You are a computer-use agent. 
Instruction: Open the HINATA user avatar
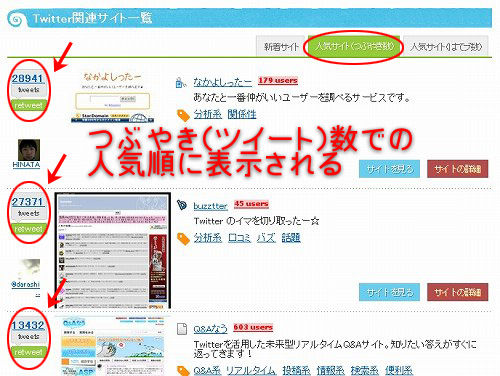coord(29,150)
